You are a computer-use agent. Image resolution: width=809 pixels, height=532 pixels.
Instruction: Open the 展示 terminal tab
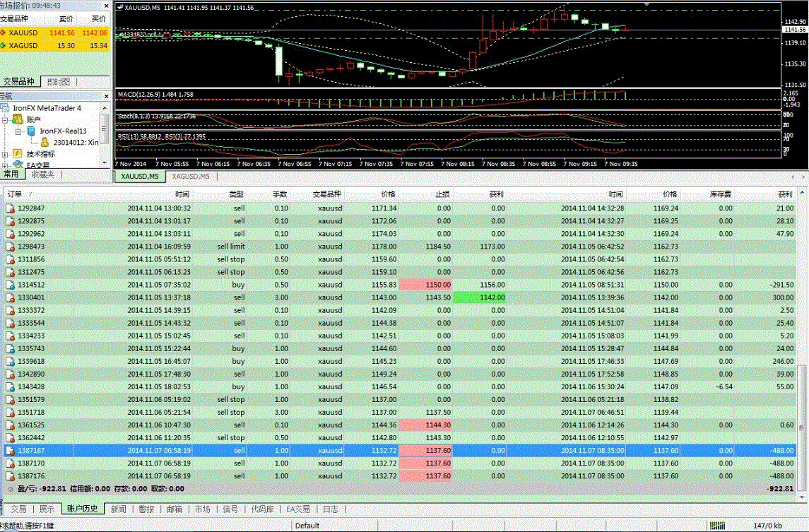tap(47, 509)
